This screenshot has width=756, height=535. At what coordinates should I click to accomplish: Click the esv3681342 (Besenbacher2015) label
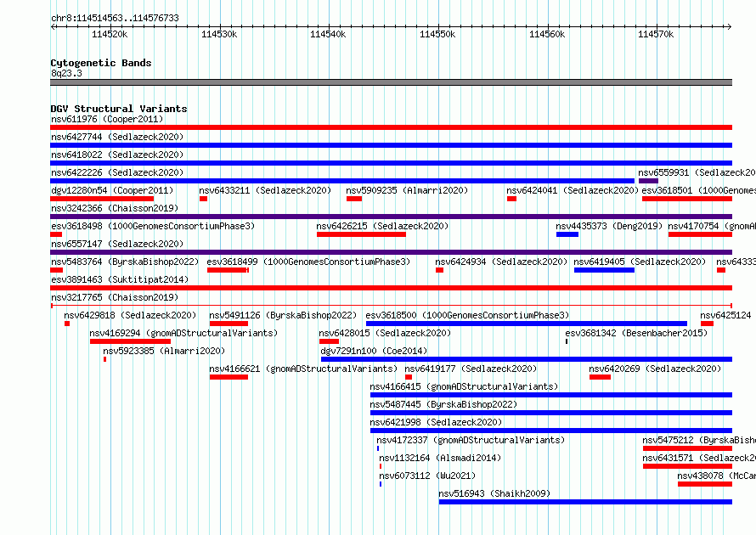[x=636, y=333]
